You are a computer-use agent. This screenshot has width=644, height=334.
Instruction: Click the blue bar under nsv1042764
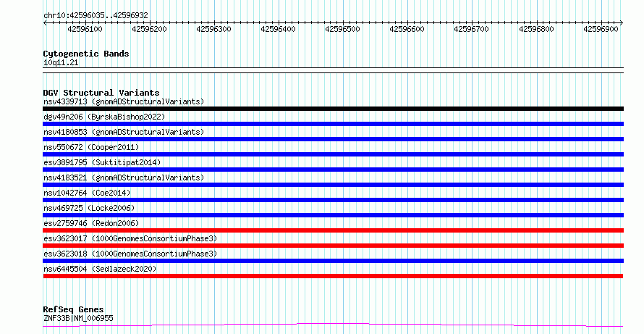tap(333, 200)
